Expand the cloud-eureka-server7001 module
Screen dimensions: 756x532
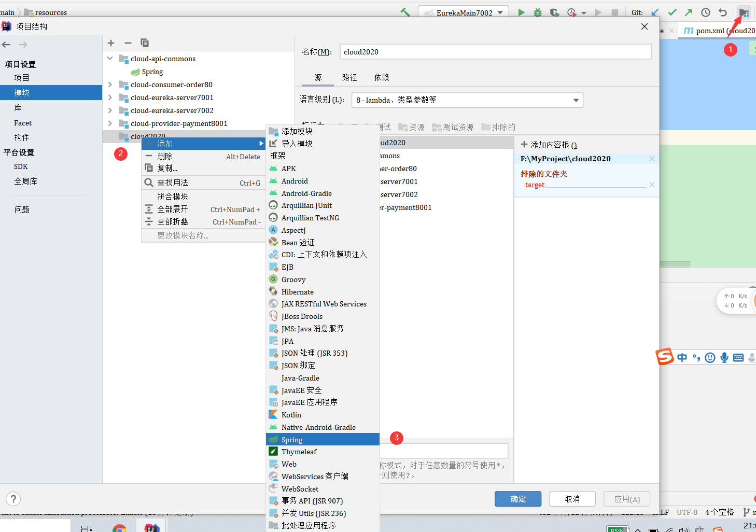110,97
